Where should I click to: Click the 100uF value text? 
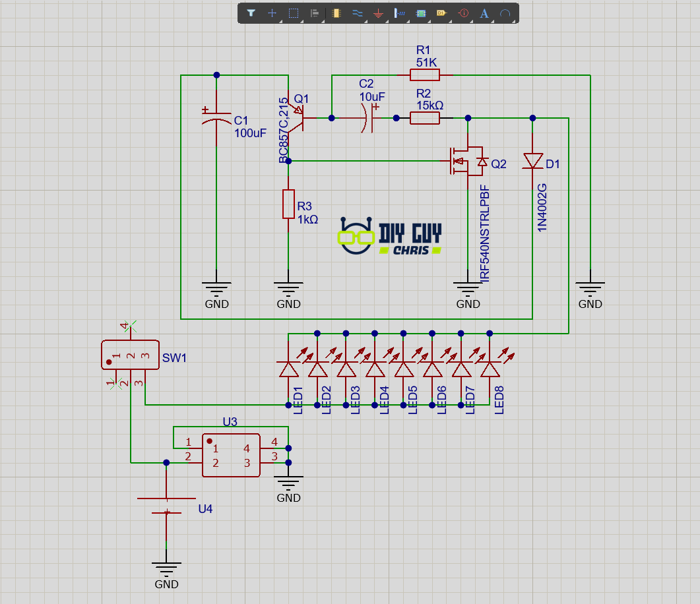[251, 133]
